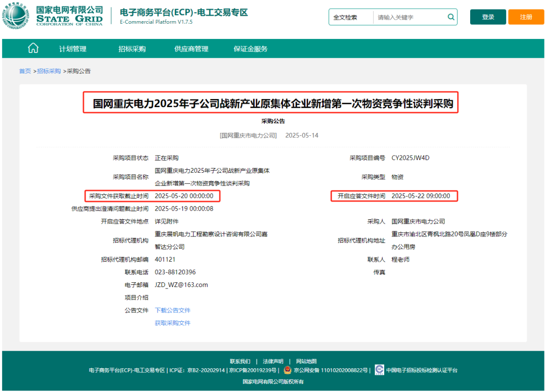Click the 正在采购 status value

click(x=167, y=158)
